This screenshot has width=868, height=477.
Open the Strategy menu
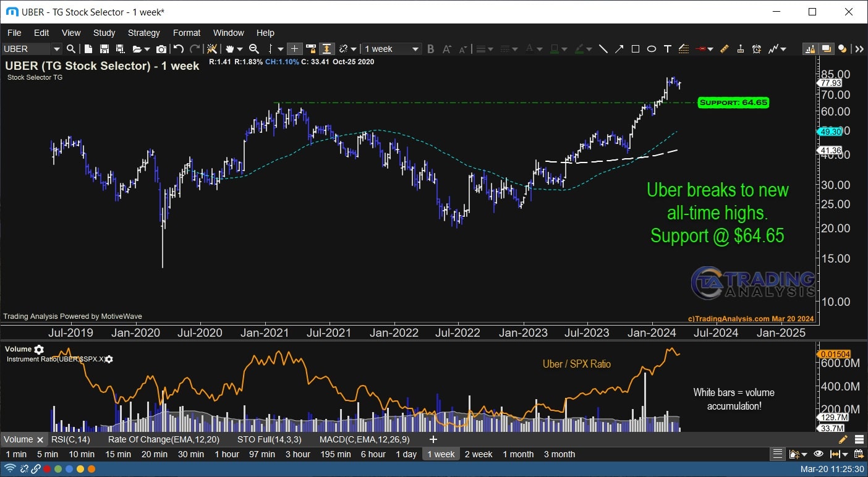click(144, 33)
